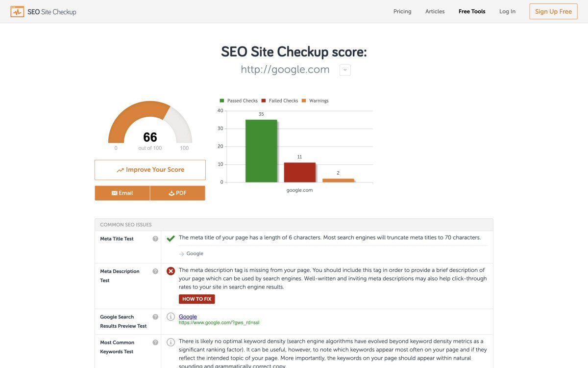
Task: Download the report as PDF
Action: (x=177, y=193)
